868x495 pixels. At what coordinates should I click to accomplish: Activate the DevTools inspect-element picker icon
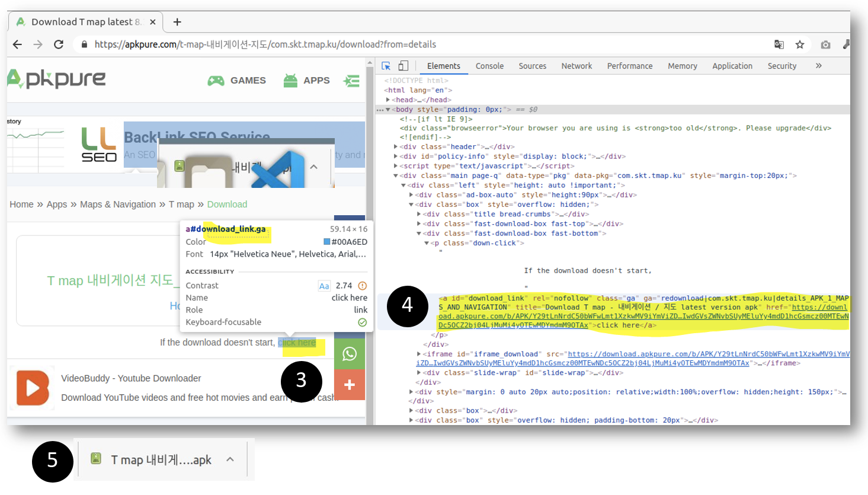click(x=386, y=66)
